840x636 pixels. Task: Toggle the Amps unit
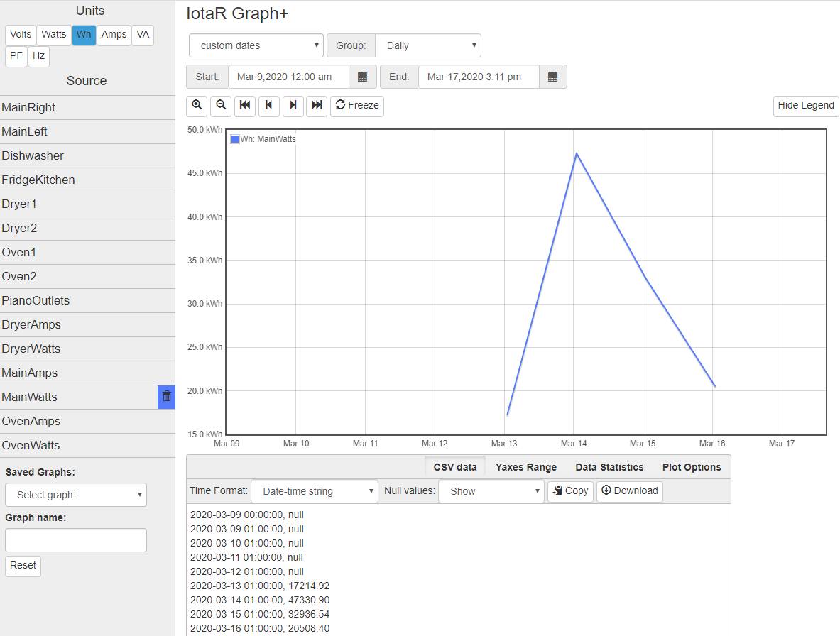(114, 35)
